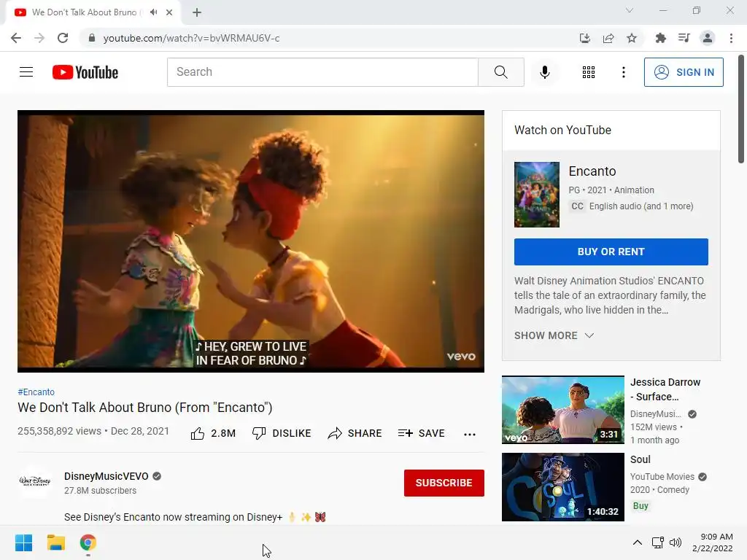Like the video with thumbs up
Screen dimensions: 747x560
point(213,433)
